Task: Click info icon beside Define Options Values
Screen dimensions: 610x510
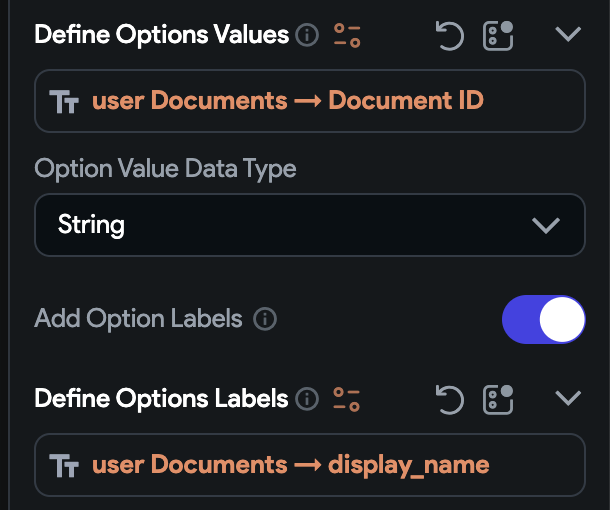Action: [307, 35]
